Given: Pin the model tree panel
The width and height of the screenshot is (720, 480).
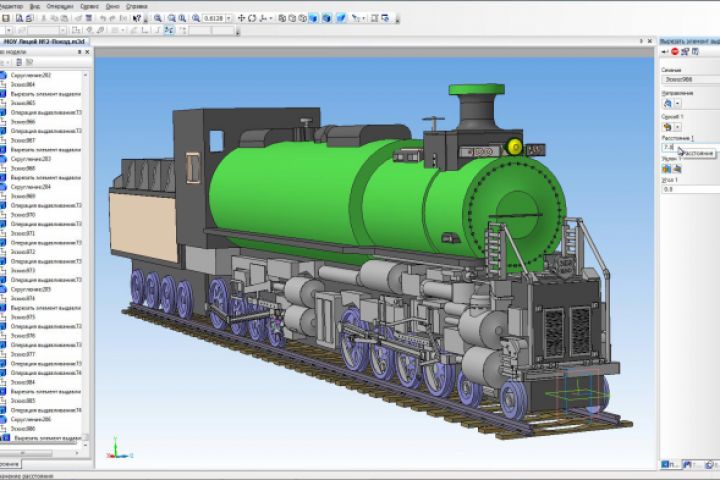Looking at the screenshot, I should pyautogui.click(x=79, y=52).
